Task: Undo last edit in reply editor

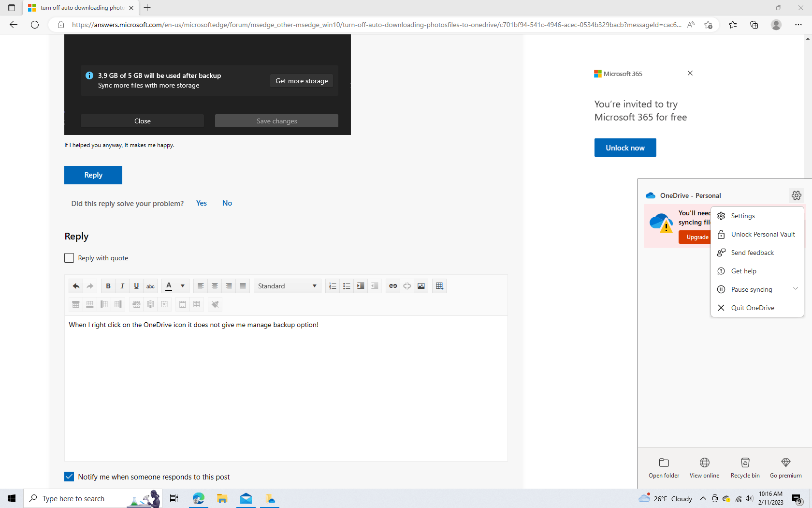Action: 76,286
